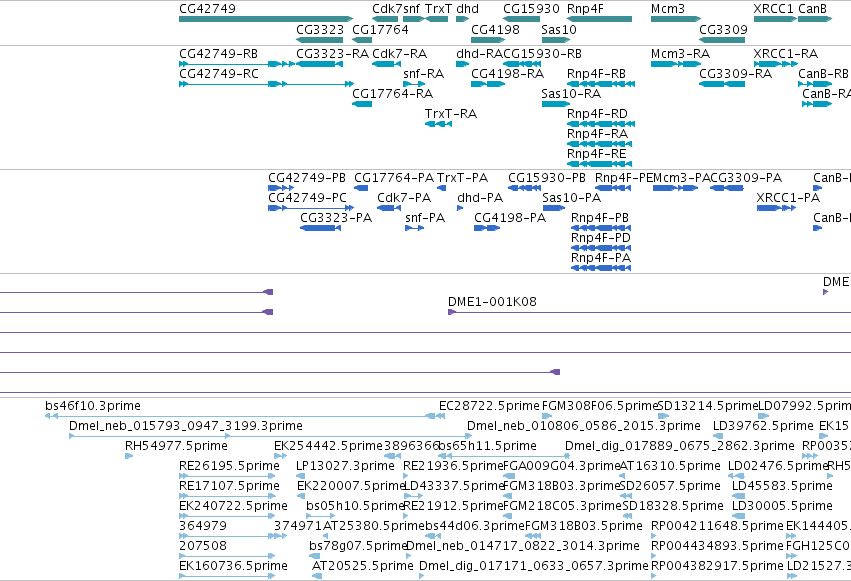The image size is (851, 581).
Task: Click the TrxT-RA transcript
Action: [x=439, y=124]
